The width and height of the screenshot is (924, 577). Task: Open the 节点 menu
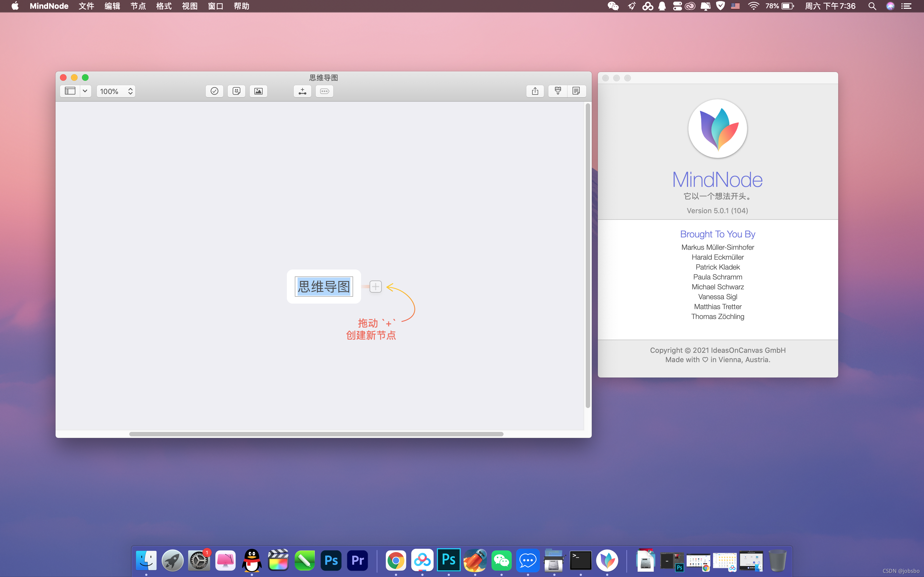click(138, 6)
